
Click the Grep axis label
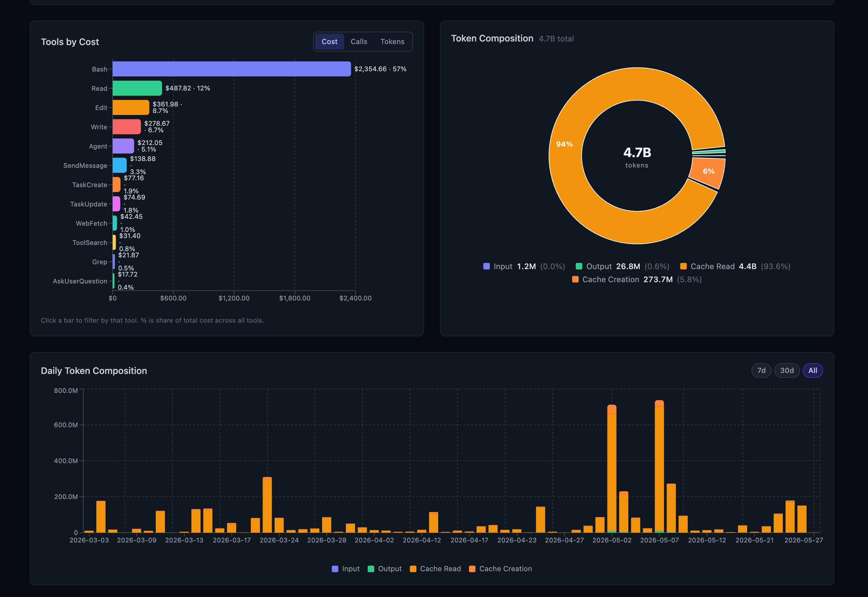(100, 262)
